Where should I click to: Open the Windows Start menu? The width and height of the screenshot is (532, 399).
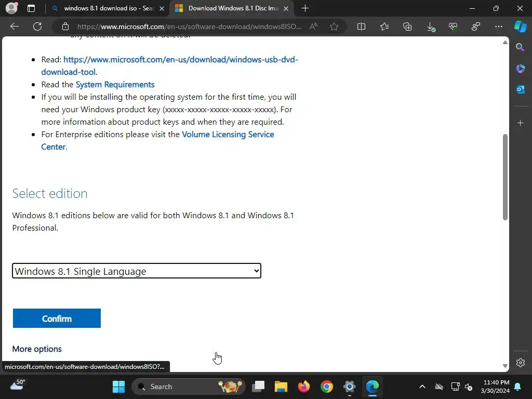click(x=119, y=387)
